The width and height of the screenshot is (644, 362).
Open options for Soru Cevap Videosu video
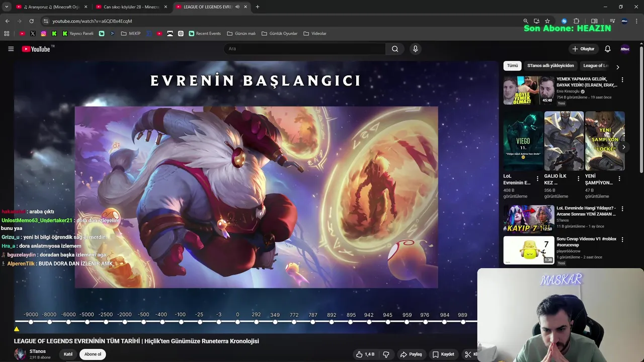[x=622, y=239]
